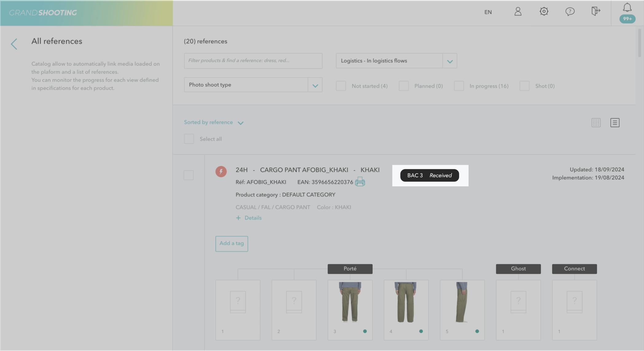Click printer icon next to EAN number

coord(360,182)
